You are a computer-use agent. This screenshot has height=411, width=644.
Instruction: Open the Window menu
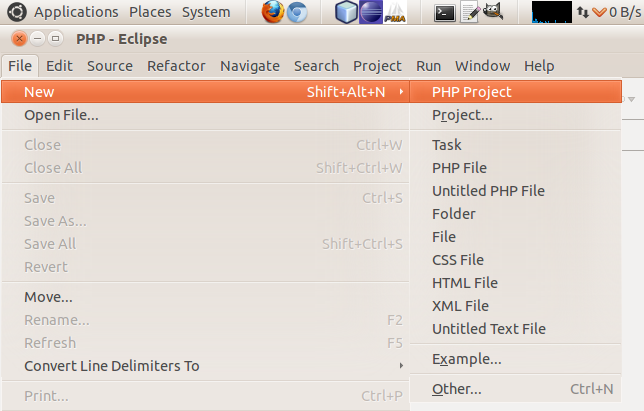(x=482, y=66)
